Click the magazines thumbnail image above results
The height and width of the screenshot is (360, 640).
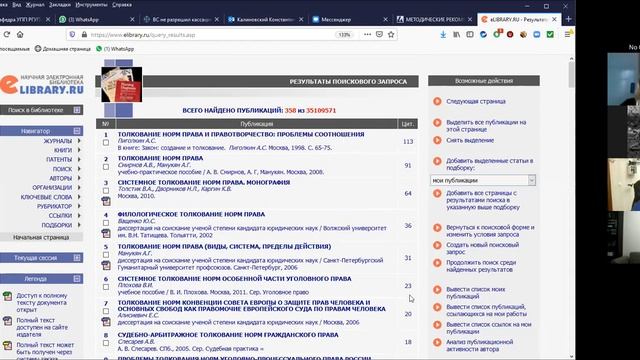point(122,84)
